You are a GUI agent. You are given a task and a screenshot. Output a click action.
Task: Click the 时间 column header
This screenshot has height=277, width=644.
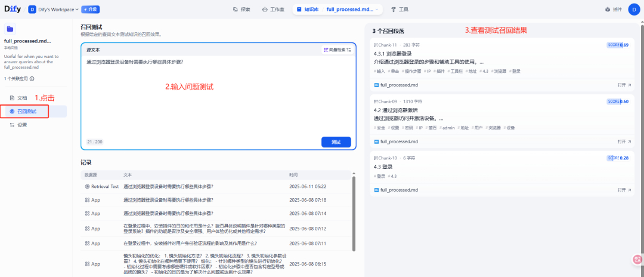pos(293,175)
